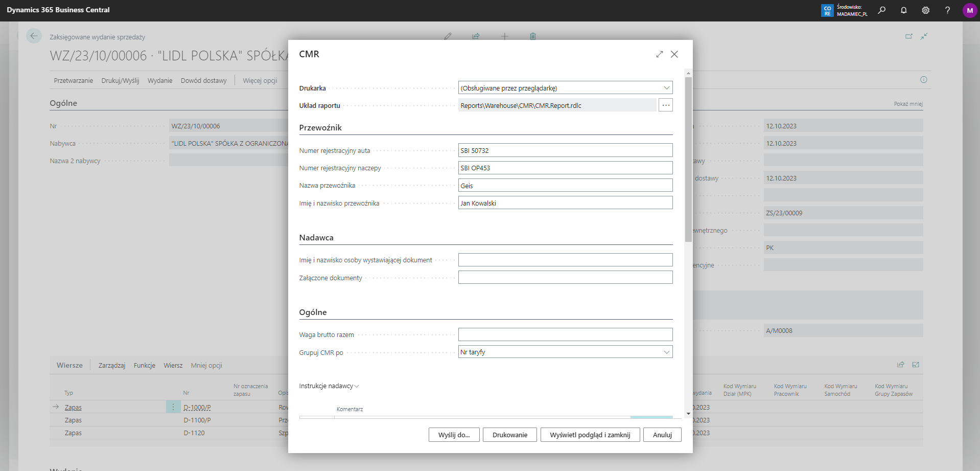Click the plus new-record icon
The width and height of the screenshot is (980, 471).
tap(505, 36)
